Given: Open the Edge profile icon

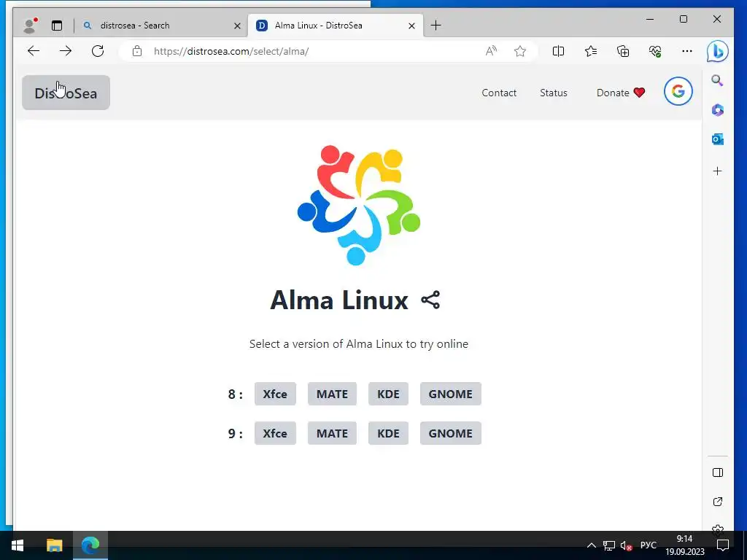Looking at the screenshot, I should tap(30, 26).
